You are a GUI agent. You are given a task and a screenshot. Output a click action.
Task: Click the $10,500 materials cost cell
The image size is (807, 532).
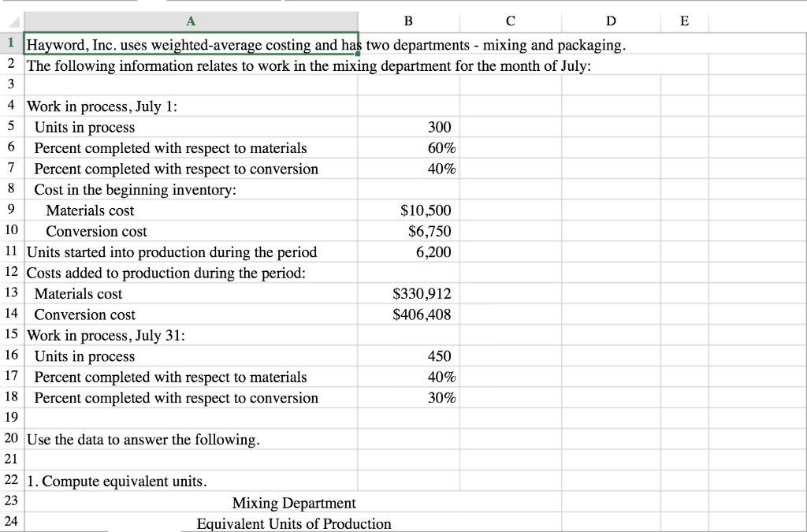click(x=409, y=210)
